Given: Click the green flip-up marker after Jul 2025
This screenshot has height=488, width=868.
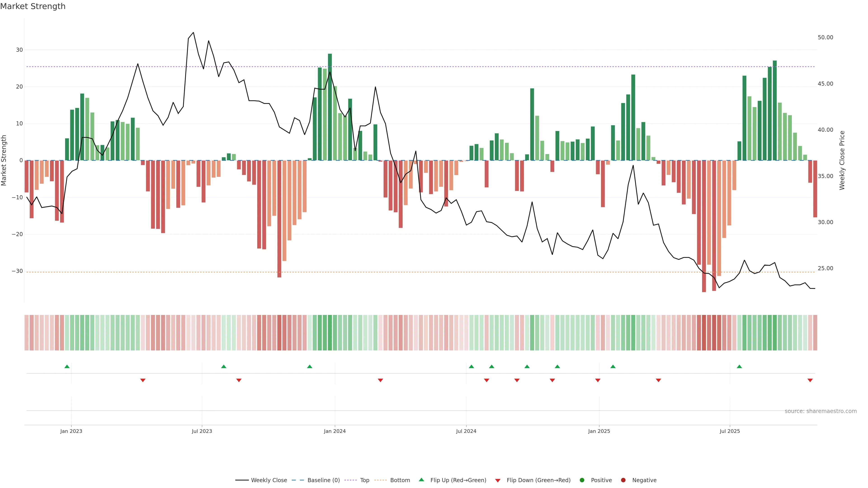Looking at the screenshot, I should click(x=739, y=366).
